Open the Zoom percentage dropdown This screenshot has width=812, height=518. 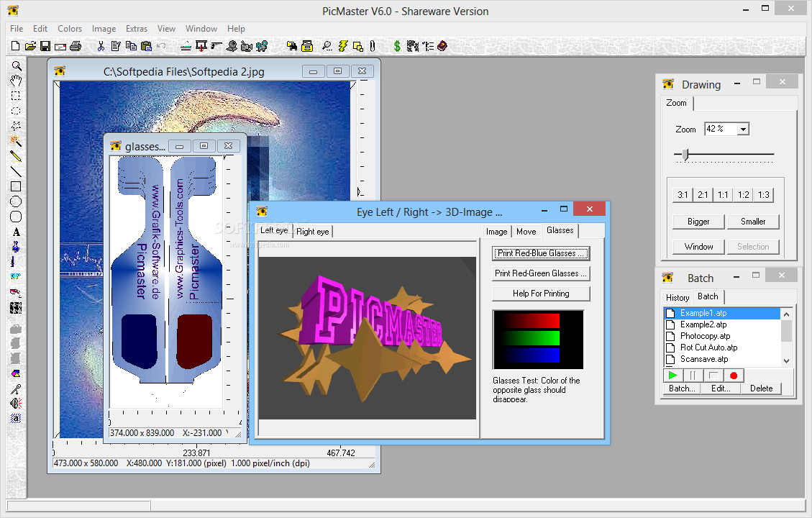coord(743,129)
